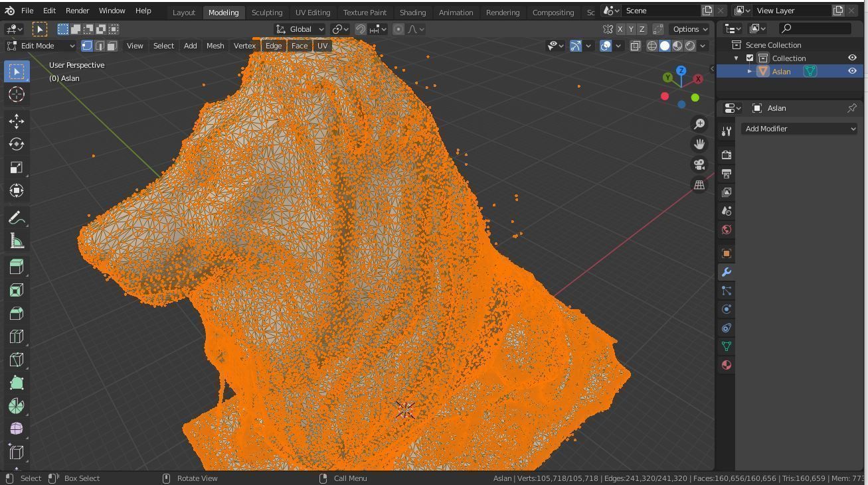
Task: Pick the Loop Cut tool
Action: [x=17, y=336]
